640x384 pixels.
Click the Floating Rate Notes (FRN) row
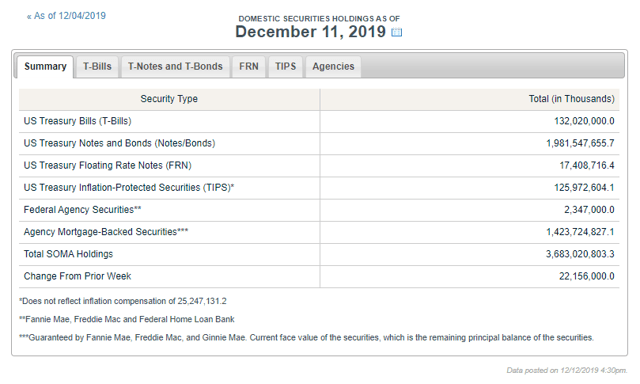319,165
